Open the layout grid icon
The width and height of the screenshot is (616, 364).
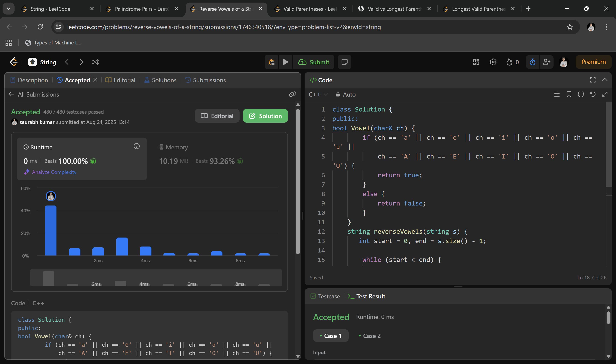pos(476,62)
